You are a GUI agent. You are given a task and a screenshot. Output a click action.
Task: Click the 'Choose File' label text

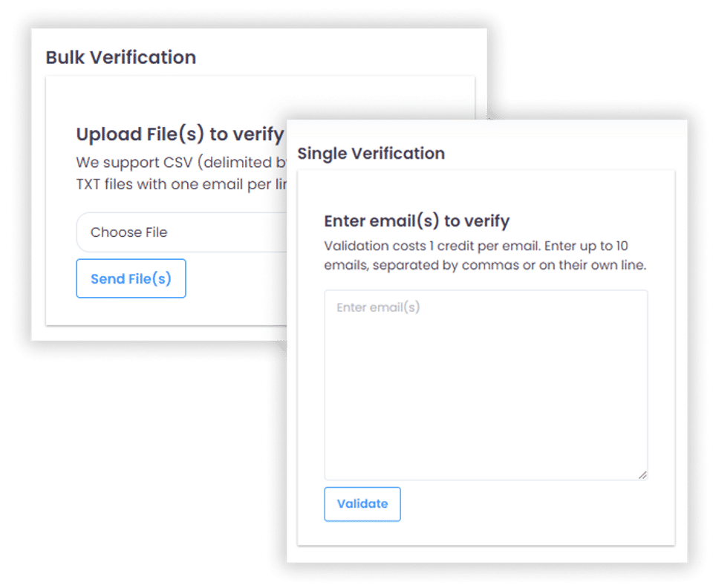(x=129, y=232)
